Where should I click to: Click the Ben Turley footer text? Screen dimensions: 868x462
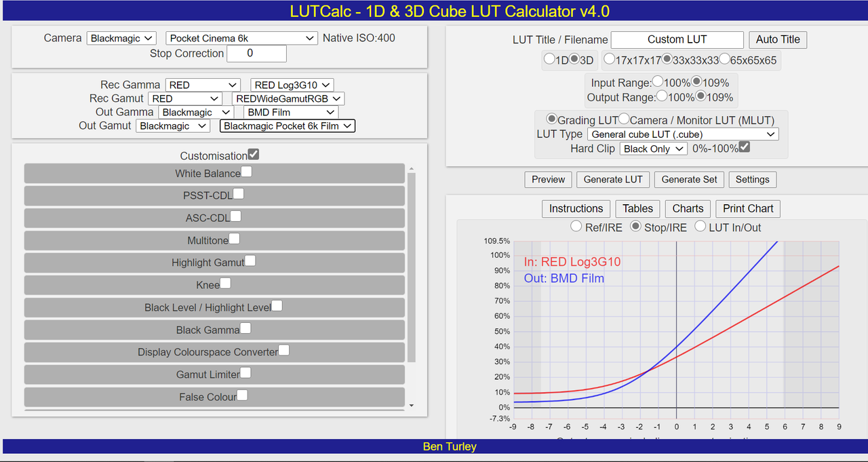point(450,446)
